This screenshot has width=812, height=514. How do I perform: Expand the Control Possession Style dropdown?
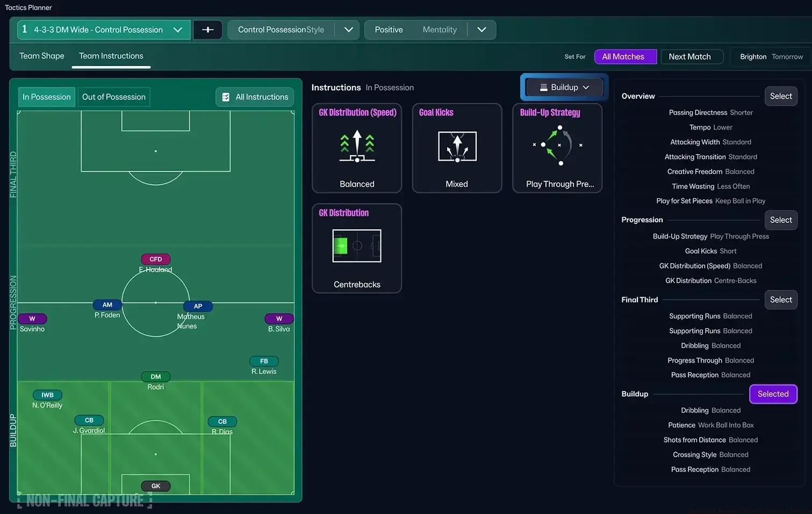(x=348, y=30)
